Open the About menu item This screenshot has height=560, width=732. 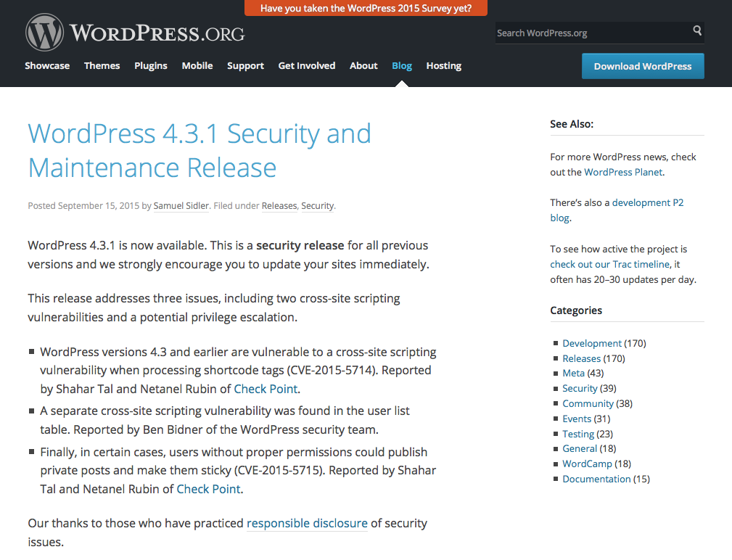(x=363, y=66)
